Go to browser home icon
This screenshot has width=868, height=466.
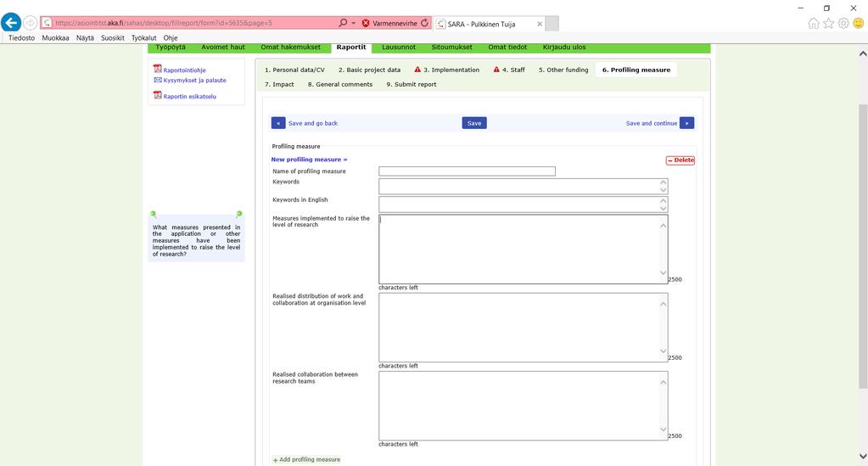pyautogui.click(x=813, y=23)
